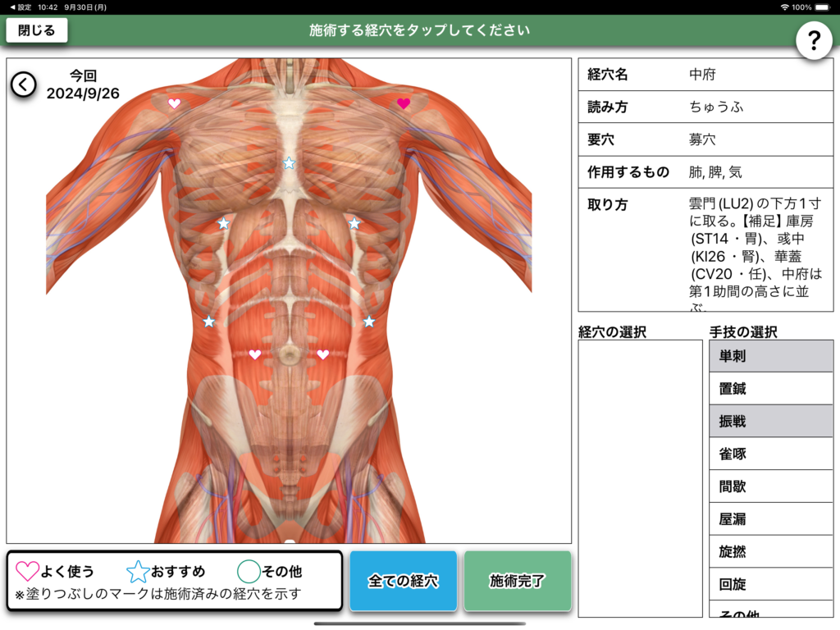Close the screen with 閉じる

37,30
